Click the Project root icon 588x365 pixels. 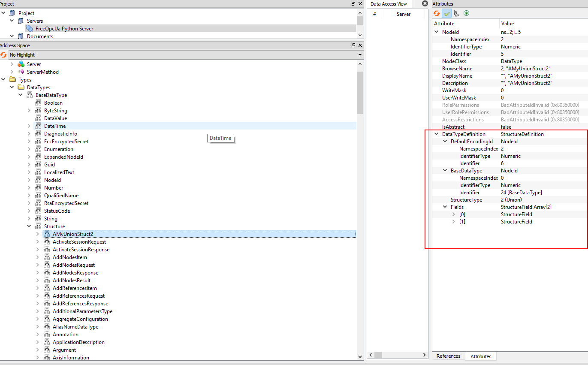coord(12,13)
